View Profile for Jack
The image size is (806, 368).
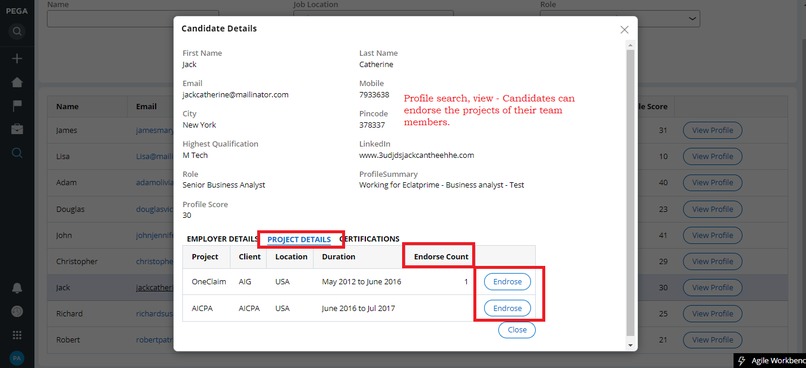(x=712, y=288)
